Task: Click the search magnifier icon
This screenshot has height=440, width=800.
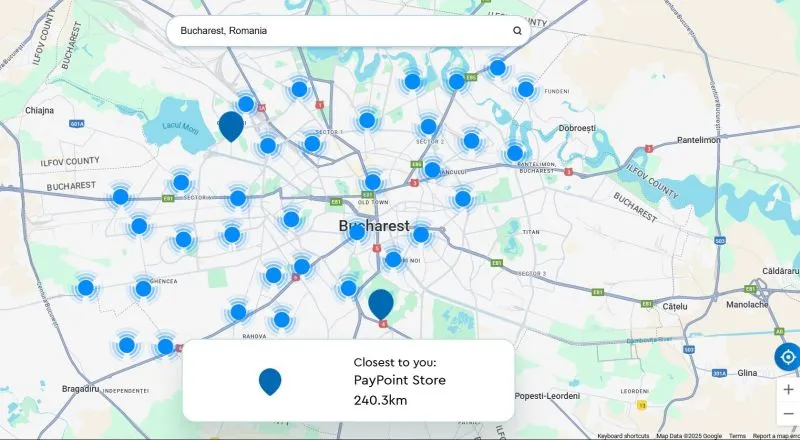Action: [517, 31]
